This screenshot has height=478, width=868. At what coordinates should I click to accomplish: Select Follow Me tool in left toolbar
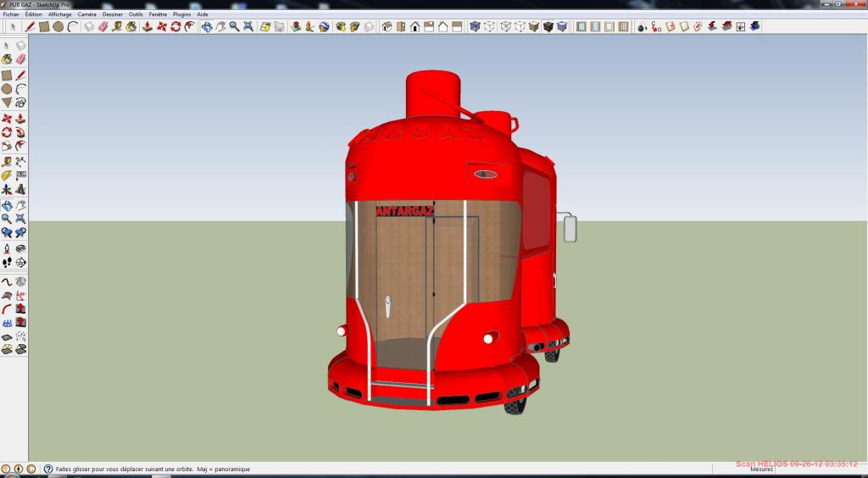tap(20, 132)
